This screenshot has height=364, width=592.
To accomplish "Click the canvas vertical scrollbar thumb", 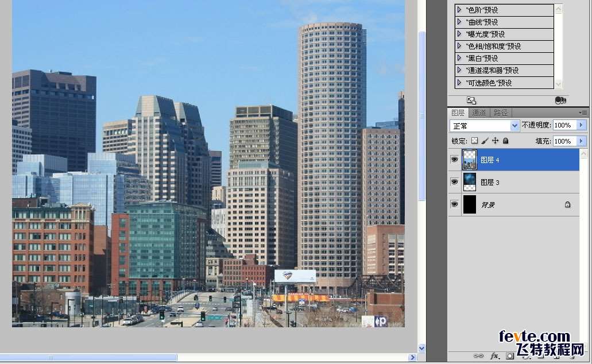I will [421, 116].
